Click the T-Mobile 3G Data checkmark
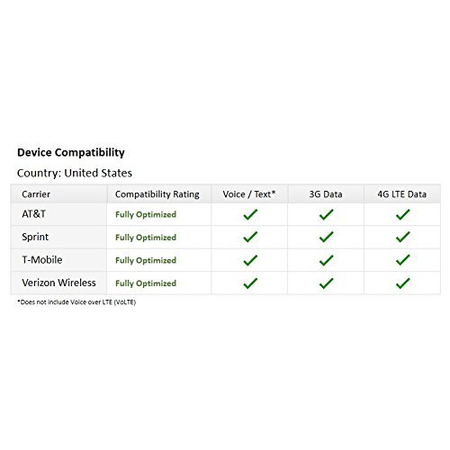 (x=326, y=260)
